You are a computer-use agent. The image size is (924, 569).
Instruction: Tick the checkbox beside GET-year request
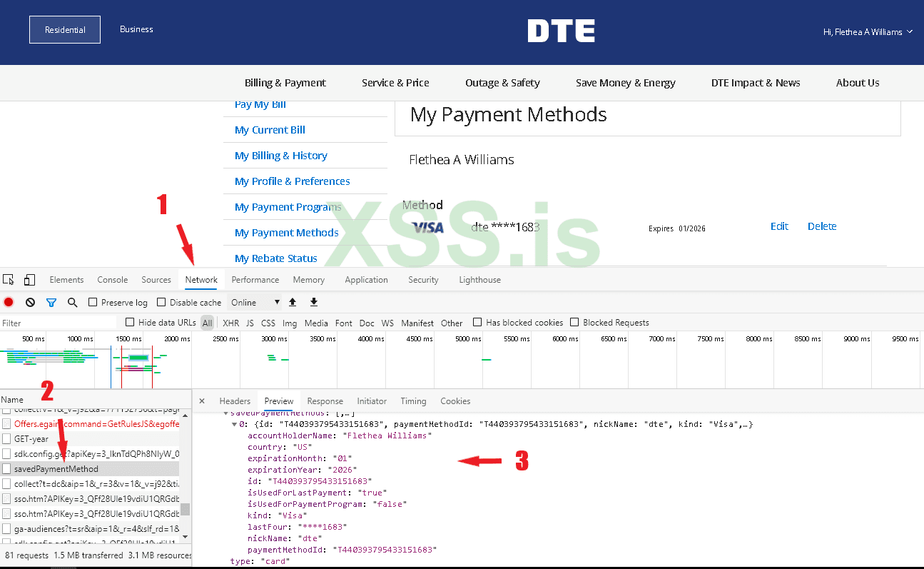point(6,439)
